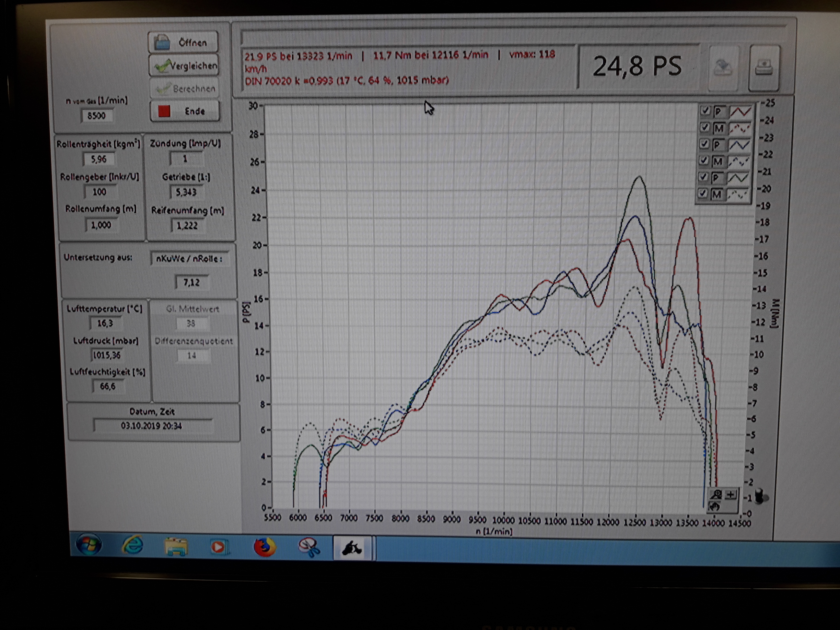Select the crosshair cursor tool in the graph palette
Image resolution: width=840 pixels, height=630 pixels.
click(x=730, y=494)
